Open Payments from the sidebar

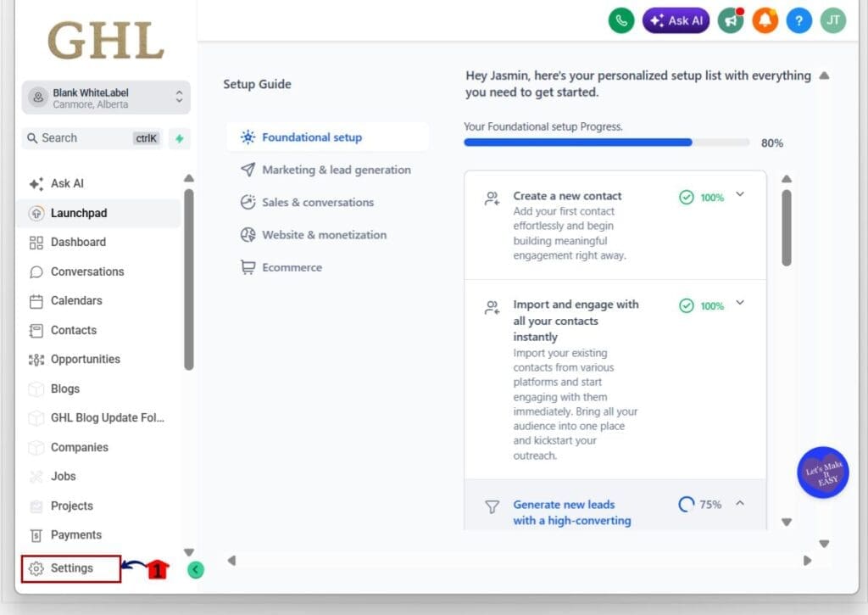pyautogui.click(x=98, y=535)
